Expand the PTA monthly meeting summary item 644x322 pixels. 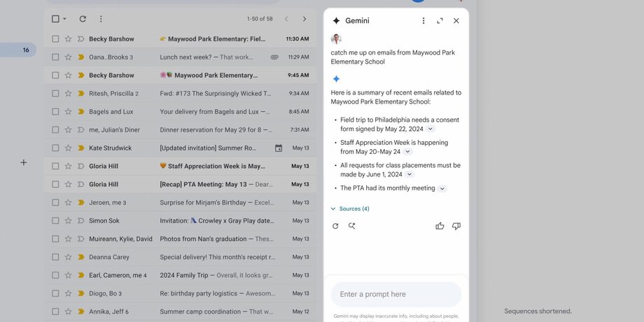point(442,188)
